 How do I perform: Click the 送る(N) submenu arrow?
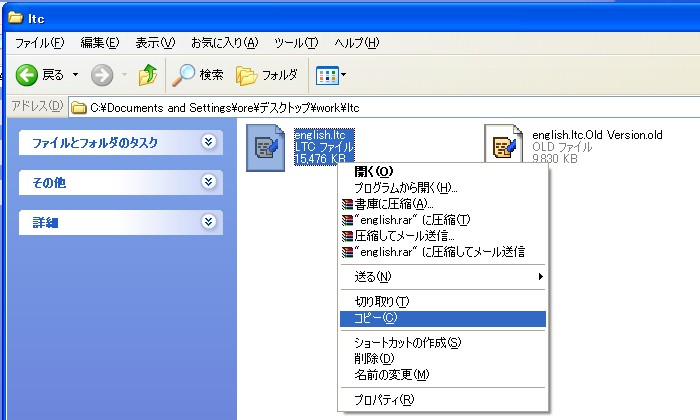(541, 277)
